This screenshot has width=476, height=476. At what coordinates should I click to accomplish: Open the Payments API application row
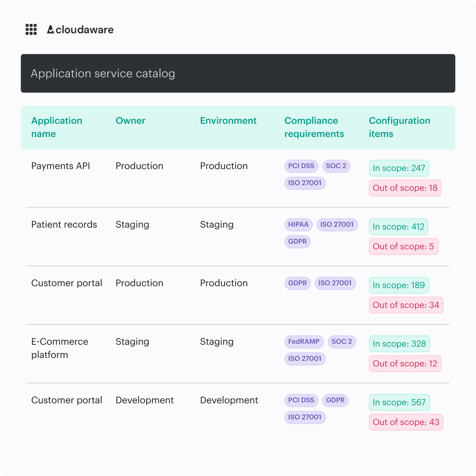[x=60, y=166]
